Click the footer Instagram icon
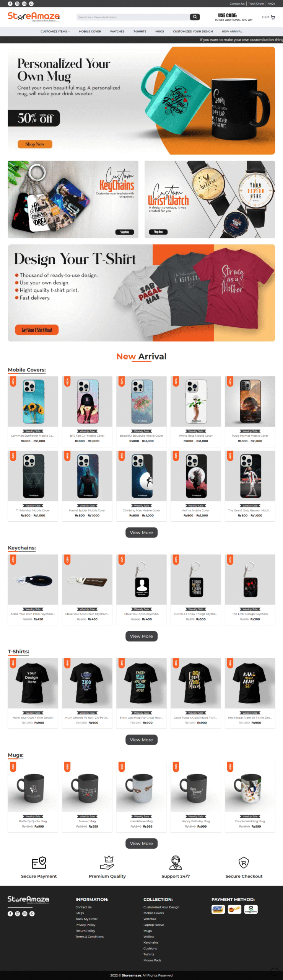Image resolution: width=283 pixels, height=980 pixels. pyautogui.click(x=17, y=913)
